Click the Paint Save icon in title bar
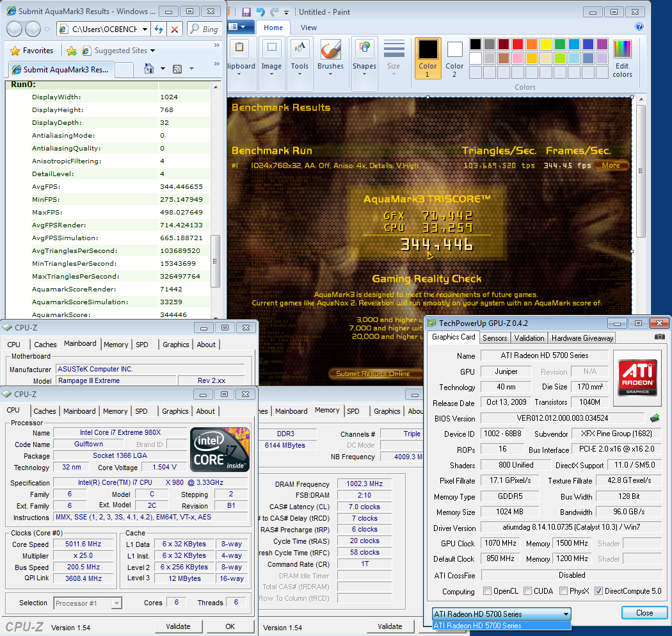Image resolution: width=672 pixels, height=636 pixels. pyautogui.click(x=246, y=12)
